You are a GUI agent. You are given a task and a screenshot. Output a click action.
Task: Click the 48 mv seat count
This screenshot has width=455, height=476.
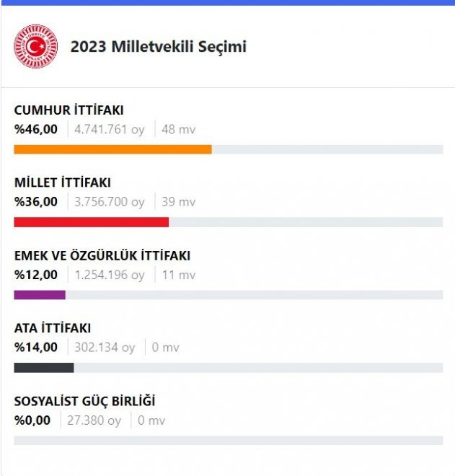click(178, 129)
